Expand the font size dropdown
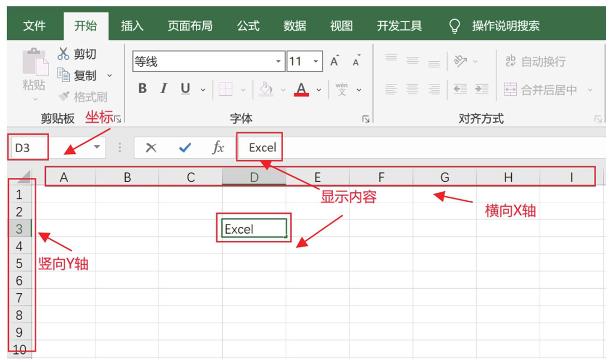The image size is (614, 364). click(x=315, y=61)
